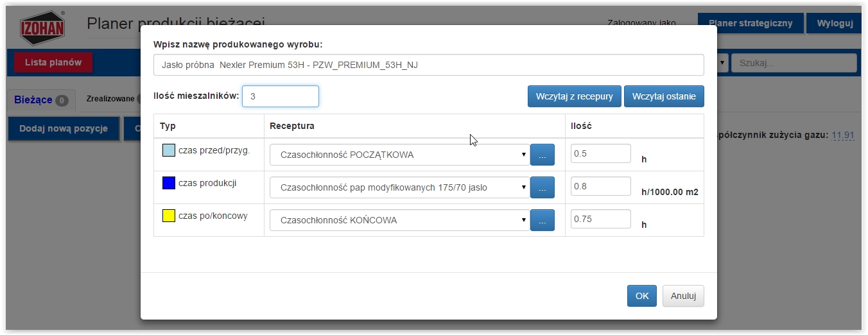Open ellipsis button beside pap modyfikowanych recipe
868x335 pixels.
pyautogui.click(x=542, y=187)
